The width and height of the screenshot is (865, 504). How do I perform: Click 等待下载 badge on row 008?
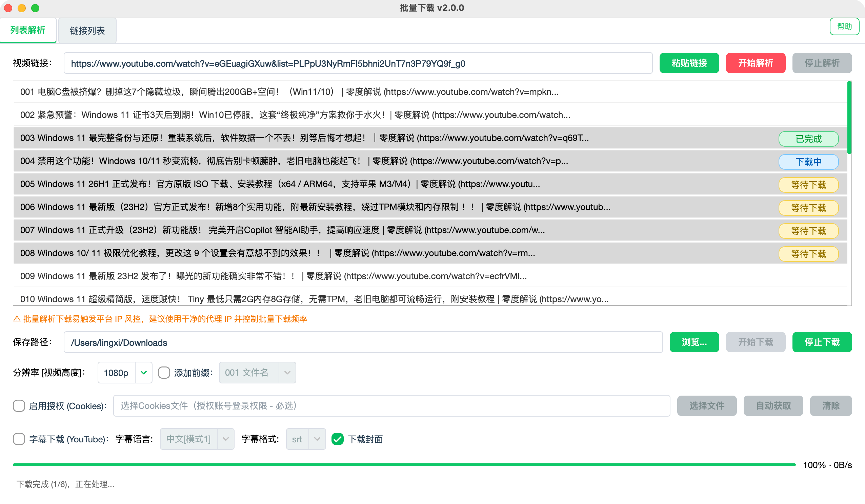pos(808,254)
